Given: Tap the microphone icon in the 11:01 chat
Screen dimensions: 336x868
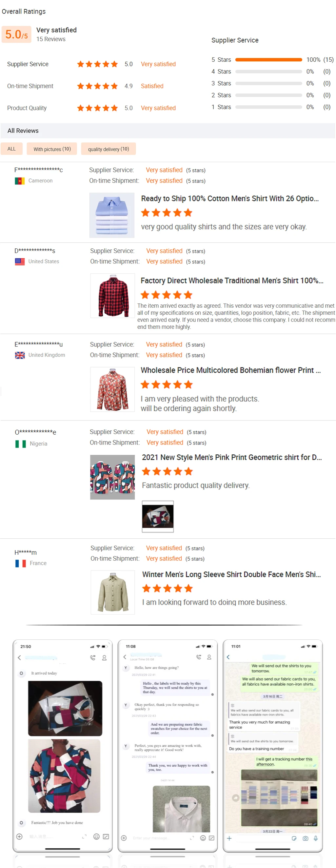Looking at the screenshot, I should [x=316, y=838].
